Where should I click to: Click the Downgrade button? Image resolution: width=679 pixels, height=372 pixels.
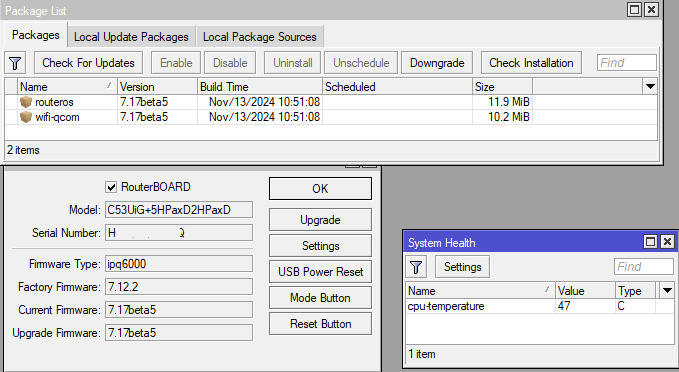(x=437, y=63)
